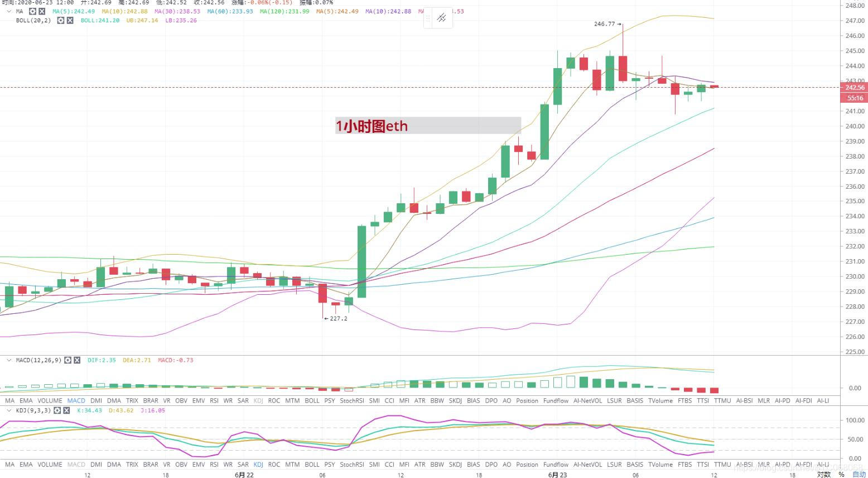Select DMI tab in MACD panel tab row

(x=96, y=400)
